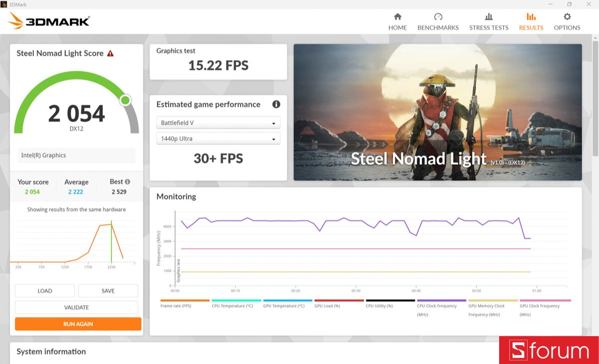Click the Intel(R) Graphics label
The height and width of the screenshot is (364, 599).
pos(43,155)
